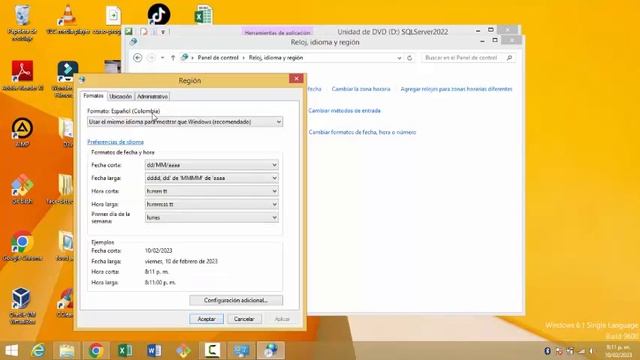Open the Git Bash desktop shortcut
Image resolution: width=640 pixels, height=360 pixels.
click(x=22, y=189)
